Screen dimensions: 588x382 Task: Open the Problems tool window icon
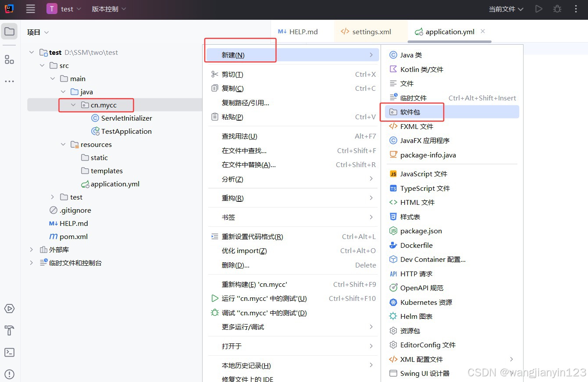9,374
